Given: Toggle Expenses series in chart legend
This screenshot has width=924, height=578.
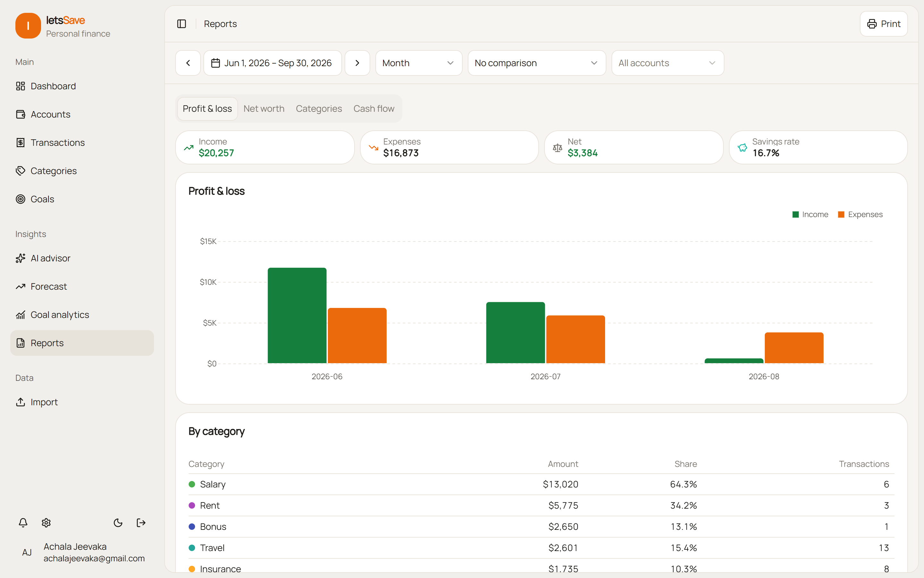Looking at the screenshot, I should pos(860,215).
